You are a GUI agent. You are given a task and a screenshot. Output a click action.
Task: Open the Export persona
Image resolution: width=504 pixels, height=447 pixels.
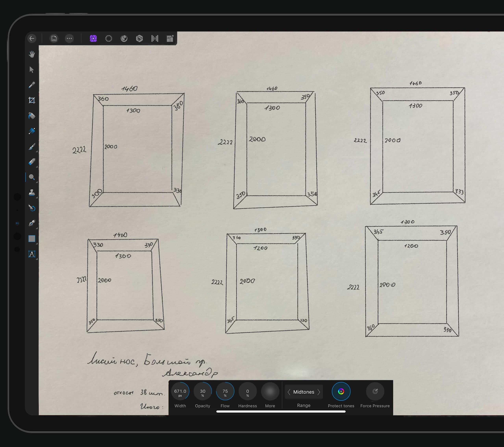pyautogui.click(x=170, y=38)
